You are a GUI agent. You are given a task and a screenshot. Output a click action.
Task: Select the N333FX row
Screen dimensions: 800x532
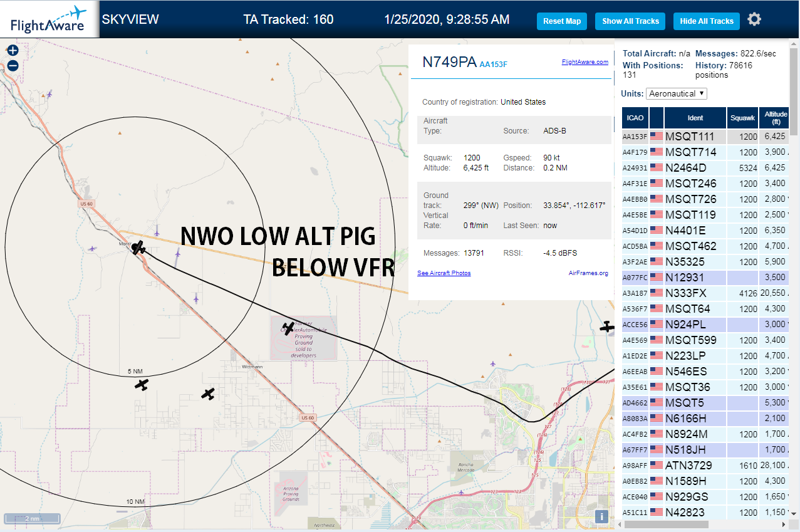(707, 293)
